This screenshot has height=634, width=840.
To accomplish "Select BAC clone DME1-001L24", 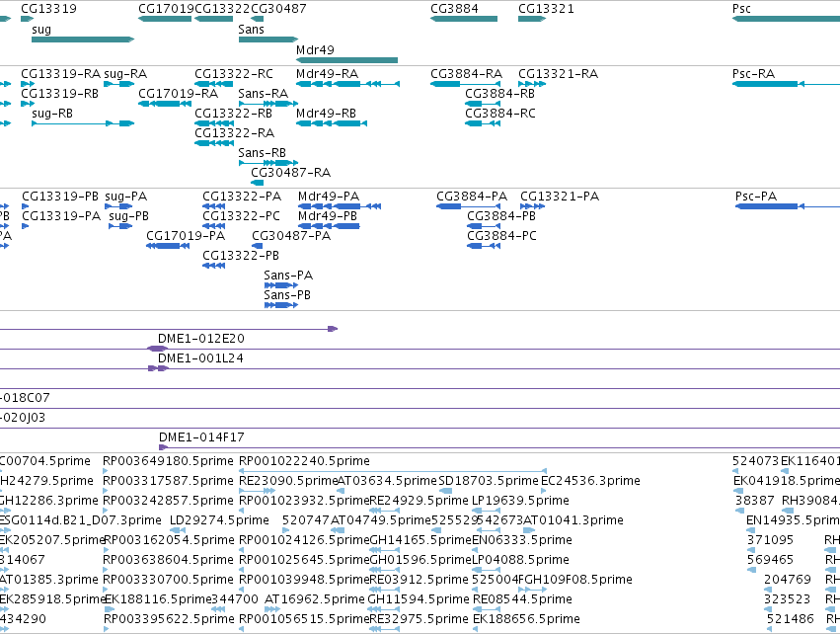I will [x=200, y=359].
